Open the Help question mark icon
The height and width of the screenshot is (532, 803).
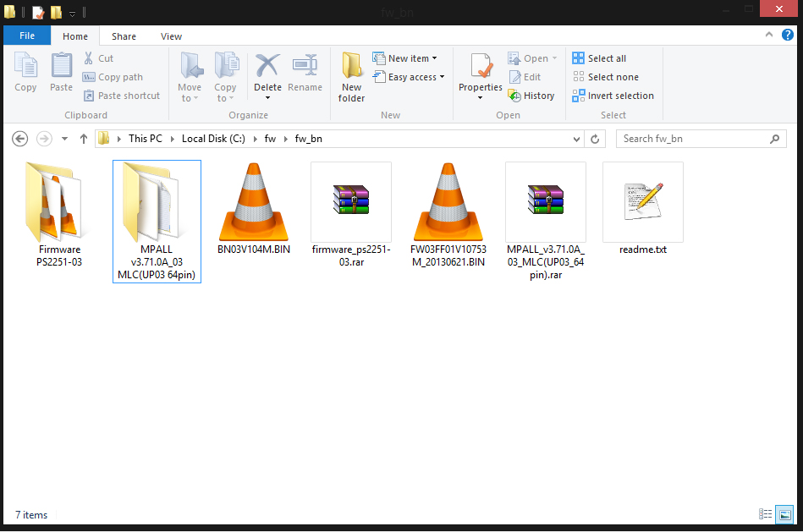(788, 35)
